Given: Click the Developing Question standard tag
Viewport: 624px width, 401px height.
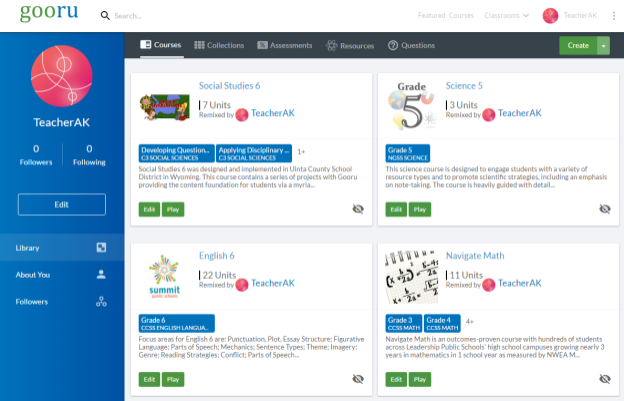Looking at the screenshot, I should 176,153.
